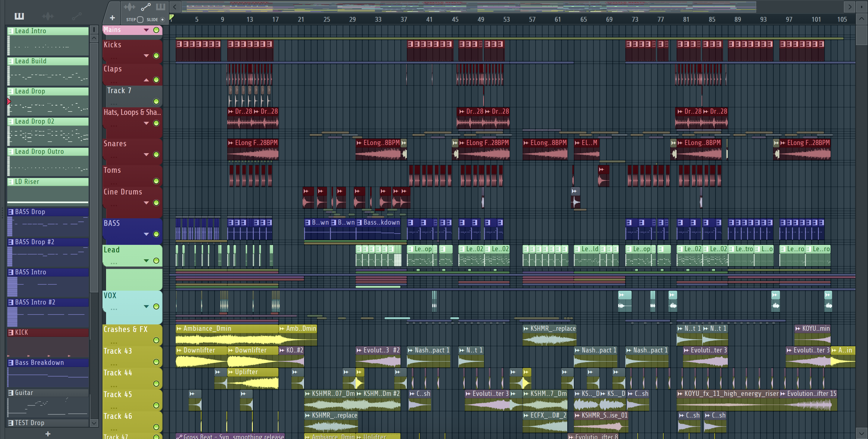The height and width of the screenshot is (439, 868).
Task: Collapse the BASS track group arrow
Action: pos(146,234)
